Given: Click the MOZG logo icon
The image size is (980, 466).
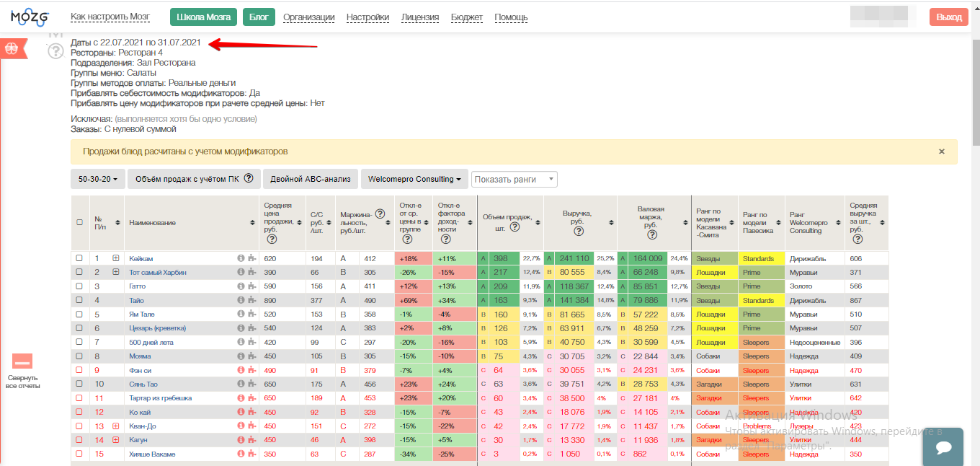Looking at the screenshot, I should tap(29, 16).
